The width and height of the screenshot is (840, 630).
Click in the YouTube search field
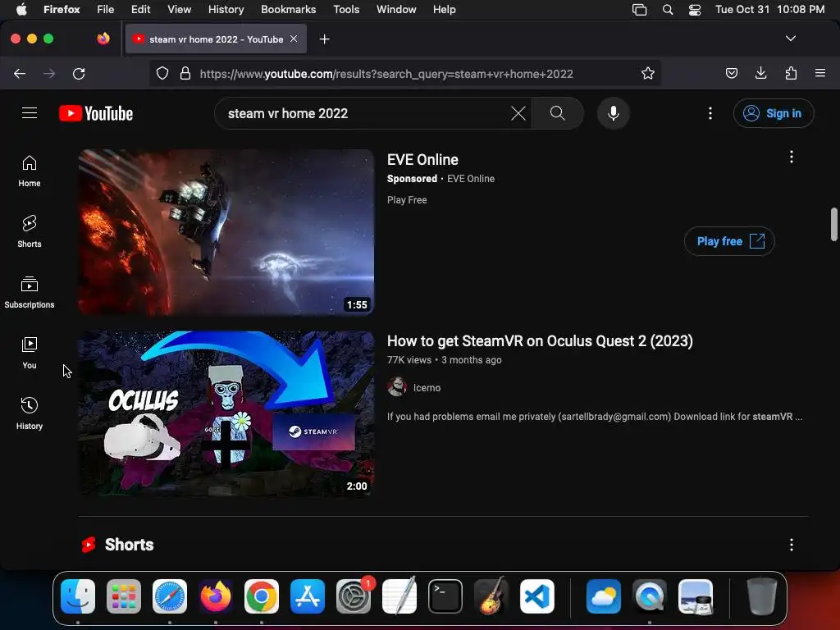point(364,113)
